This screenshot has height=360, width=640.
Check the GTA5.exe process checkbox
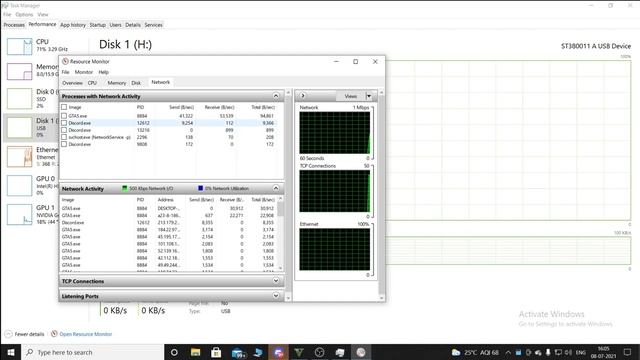click(64, 116)
